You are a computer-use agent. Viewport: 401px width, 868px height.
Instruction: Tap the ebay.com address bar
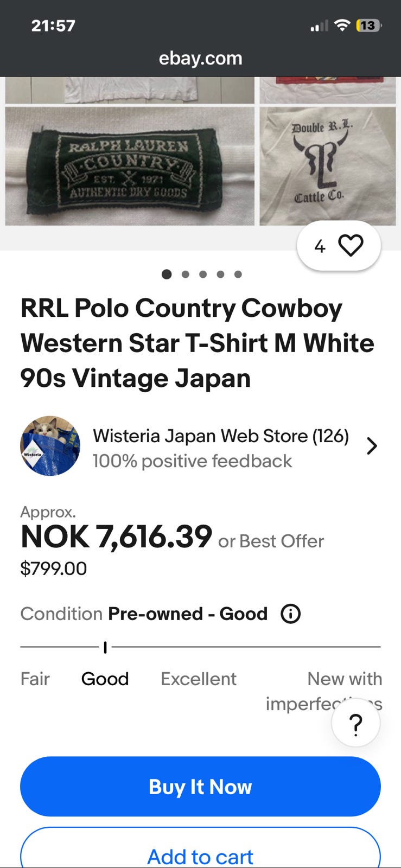coord(200,58)
